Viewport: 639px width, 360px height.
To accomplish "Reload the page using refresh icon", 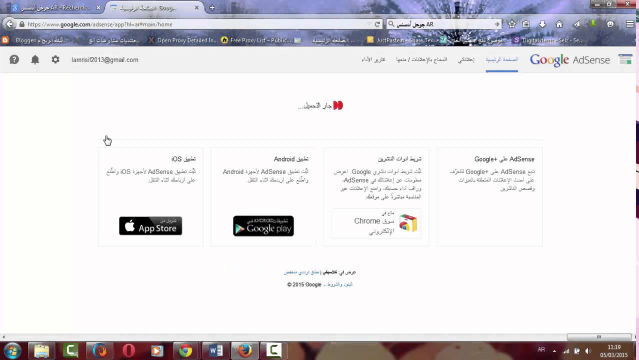I will coord(377,24).
